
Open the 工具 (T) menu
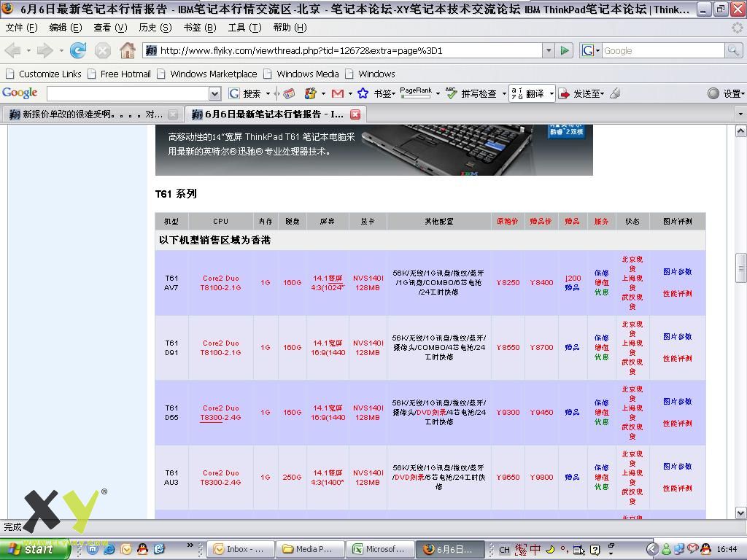[244, 28]
